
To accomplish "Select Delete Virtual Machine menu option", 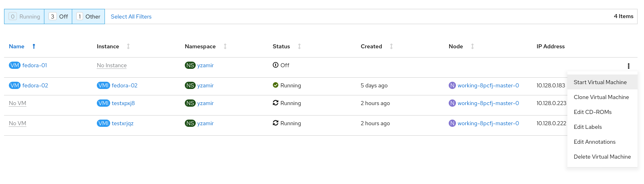I will pyautogui.click(x=602, y=157).
